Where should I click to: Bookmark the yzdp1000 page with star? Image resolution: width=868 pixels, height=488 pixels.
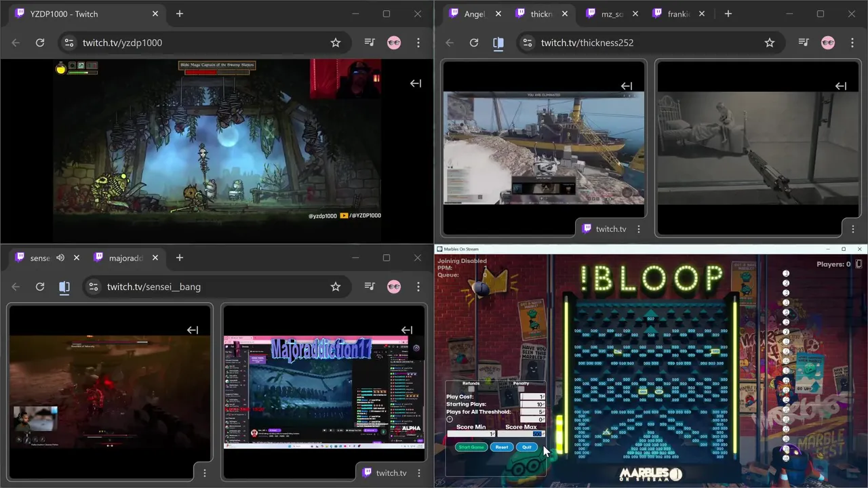point(336,43)
